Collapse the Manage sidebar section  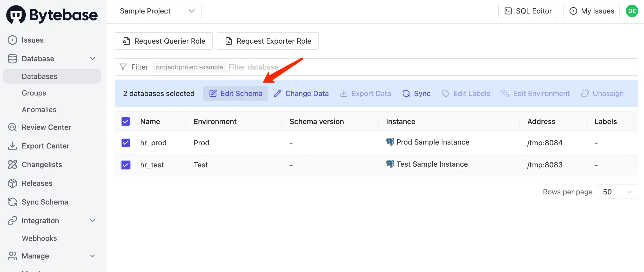[x=92, y=256]
